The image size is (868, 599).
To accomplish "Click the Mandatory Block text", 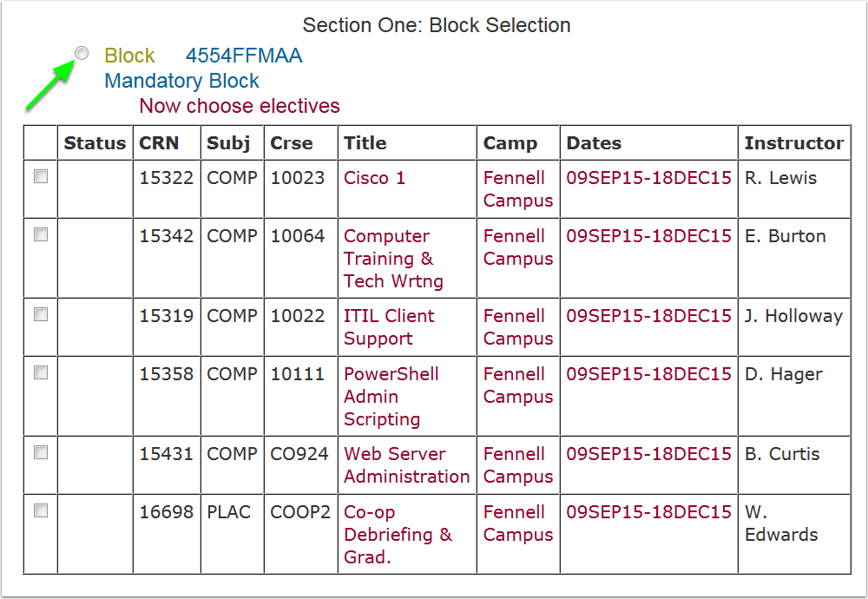I will coord(181,81).
